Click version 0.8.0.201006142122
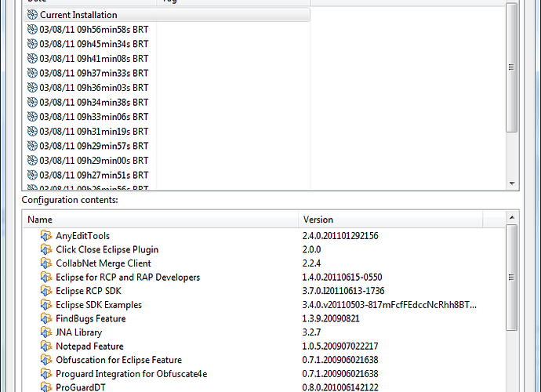Viewport: 541px width, 392px height. click(x=340, y=387)
